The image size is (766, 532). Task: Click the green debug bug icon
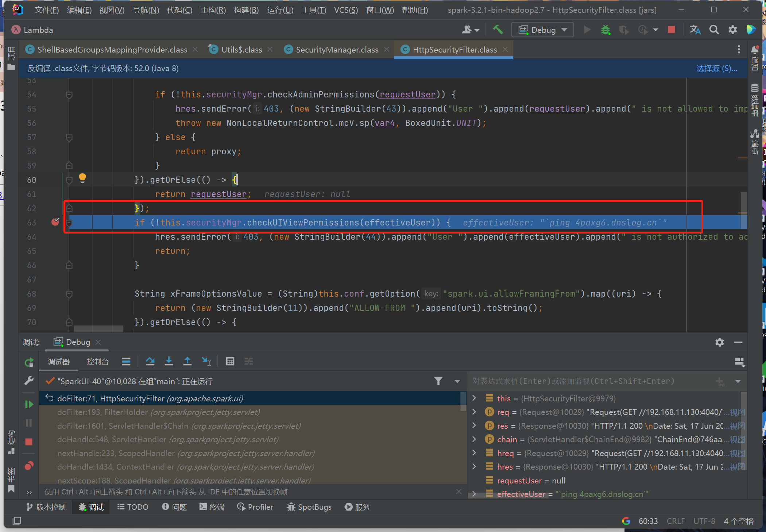tap(606, 30)
